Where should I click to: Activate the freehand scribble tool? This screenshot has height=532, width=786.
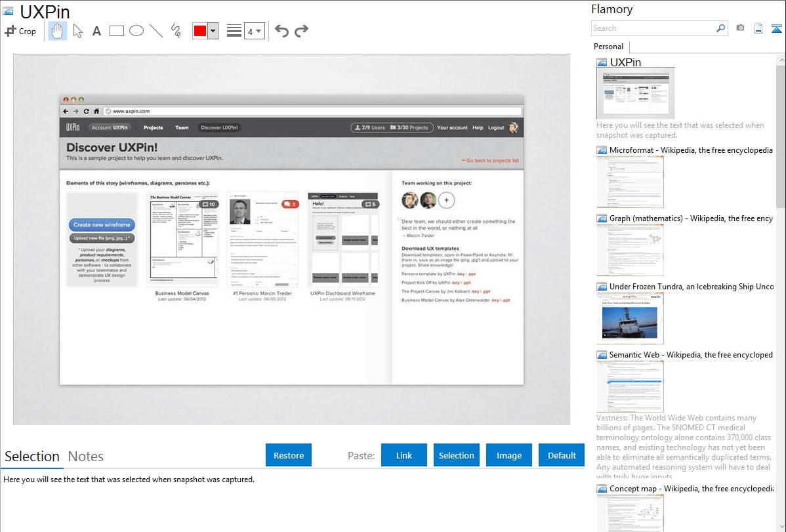(175, 30)
